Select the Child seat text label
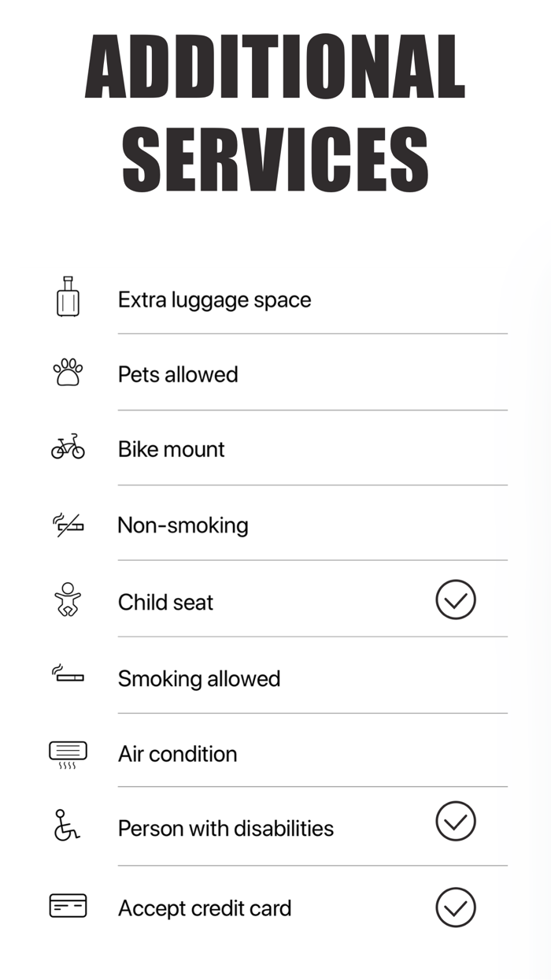Image resolution: width=551 pixels, height=980 pixels. pos(165,601)
